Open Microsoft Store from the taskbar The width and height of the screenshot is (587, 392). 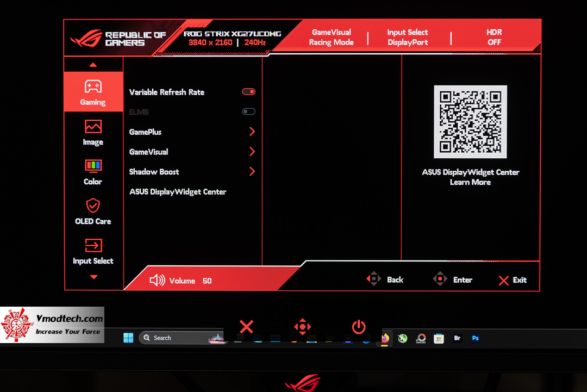pos(439,339)
